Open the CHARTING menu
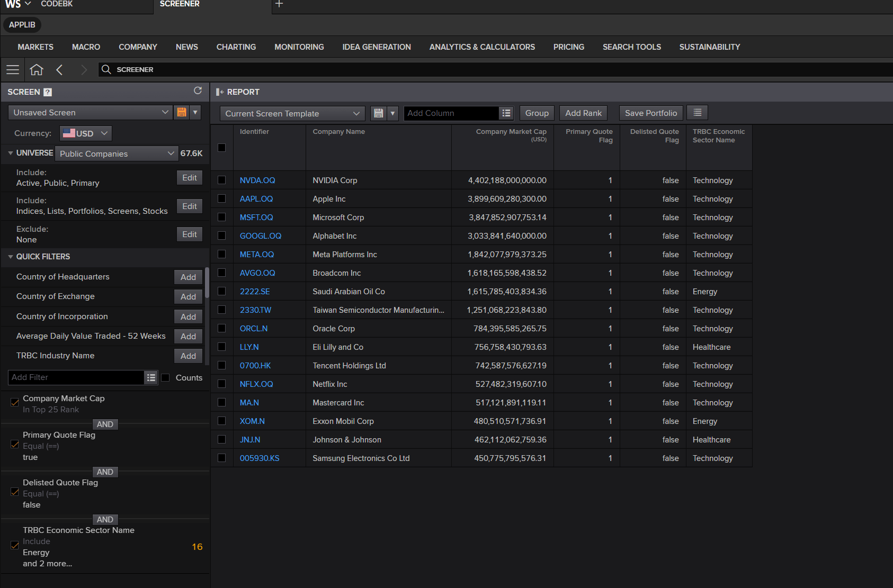 pyautogui.click(x=236, y=47)
